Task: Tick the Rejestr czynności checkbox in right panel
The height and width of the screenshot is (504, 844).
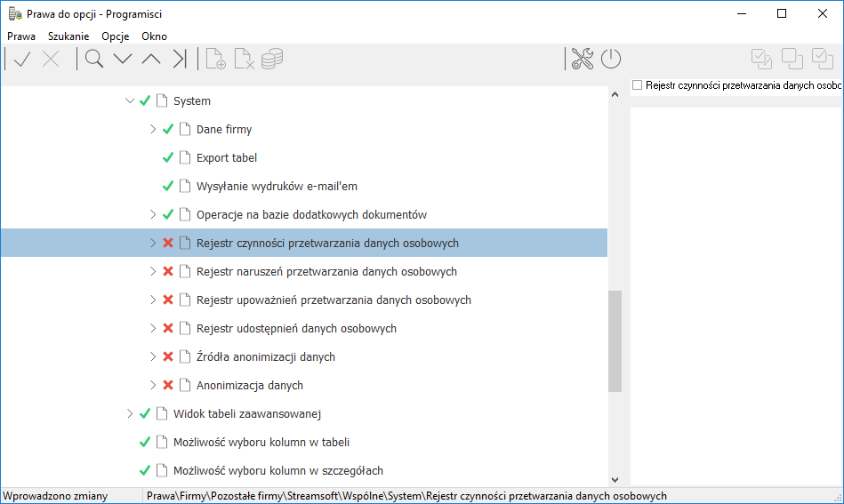Action: (638, 85)
